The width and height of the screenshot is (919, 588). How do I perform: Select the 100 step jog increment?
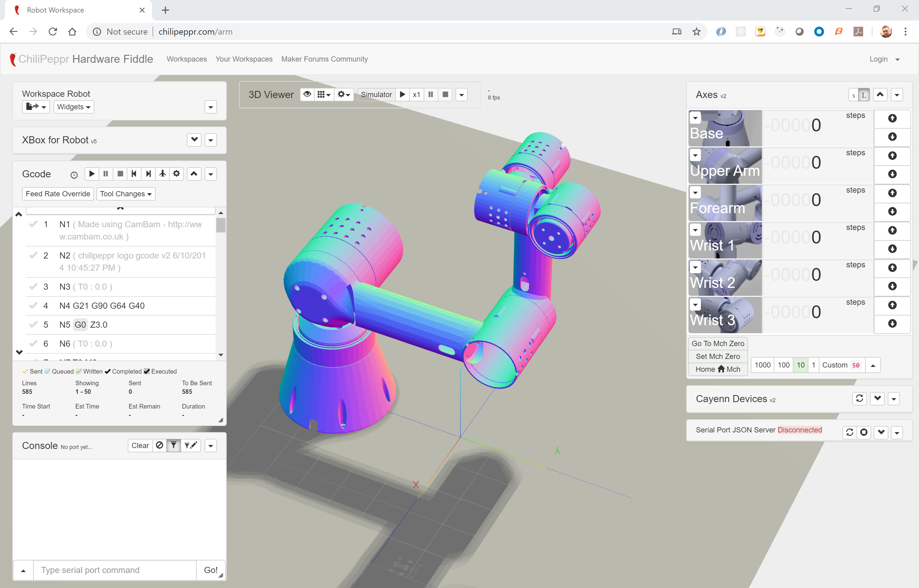(x=784, y=365)
